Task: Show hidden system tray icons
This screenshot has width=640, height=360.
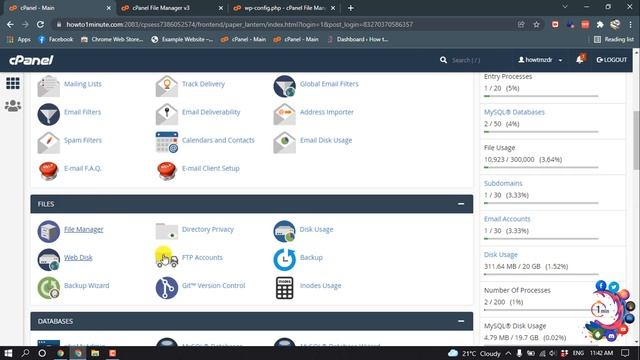Action: pyautogui.click(x=508, y=353)
